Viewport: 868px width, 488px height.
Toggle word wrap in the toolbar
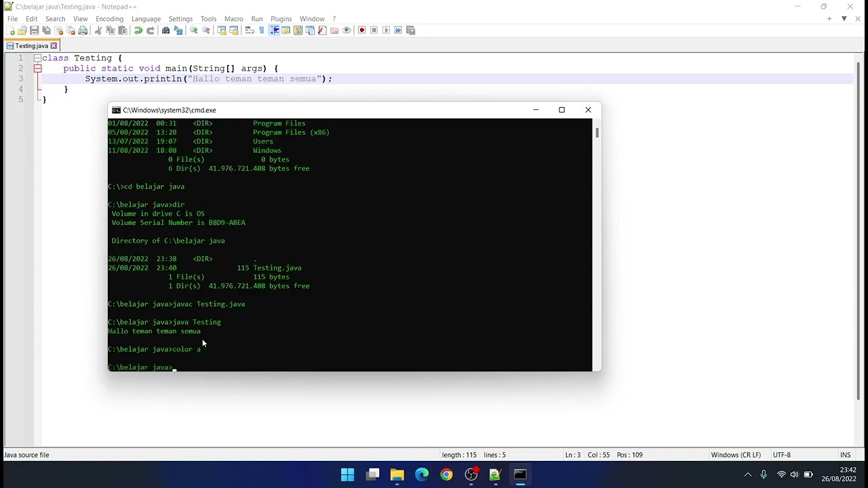(250, 30)
